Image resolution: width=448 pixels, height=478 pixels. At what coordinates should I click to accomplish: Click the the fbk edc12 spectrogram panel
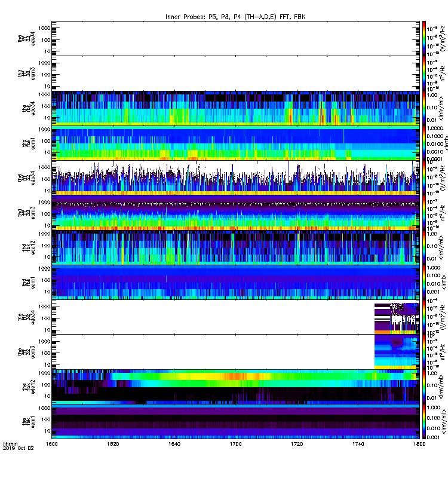[235, 387]
